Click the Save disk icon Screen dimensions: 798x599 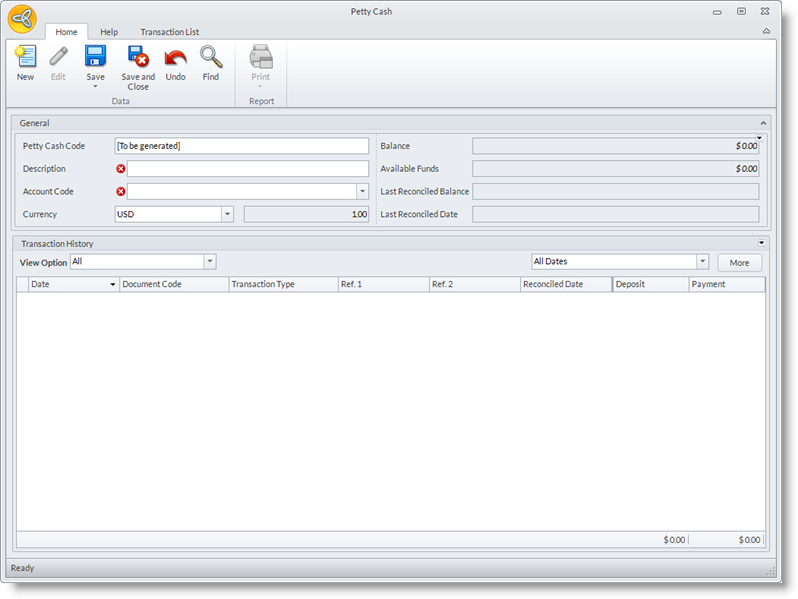point(95,57)
